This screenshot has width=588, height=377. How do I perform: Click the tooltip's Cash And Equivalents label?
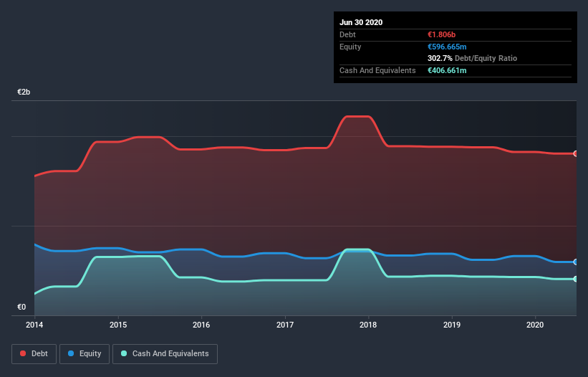377,70
